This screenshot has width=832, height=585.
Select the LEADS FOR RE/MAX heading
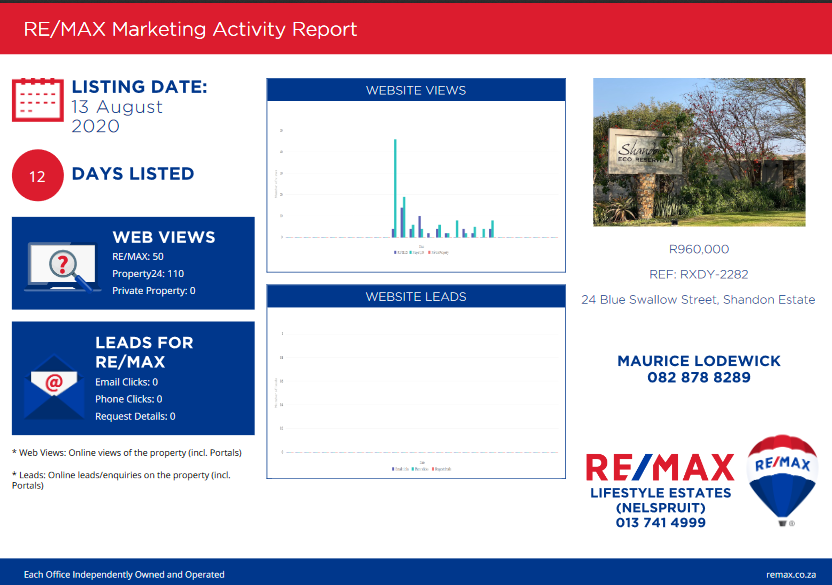coord(144,352)
